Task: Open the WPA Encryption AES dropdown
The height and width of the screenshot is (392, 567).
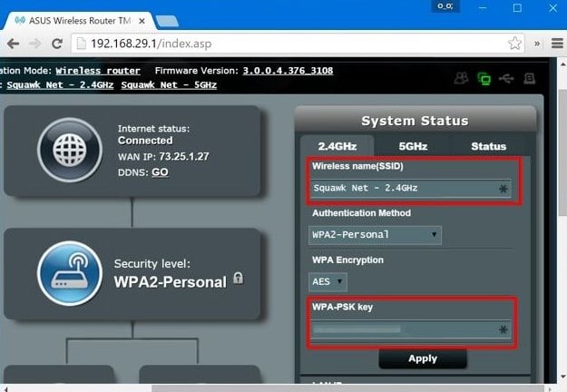Action: [x=327, y=281]
